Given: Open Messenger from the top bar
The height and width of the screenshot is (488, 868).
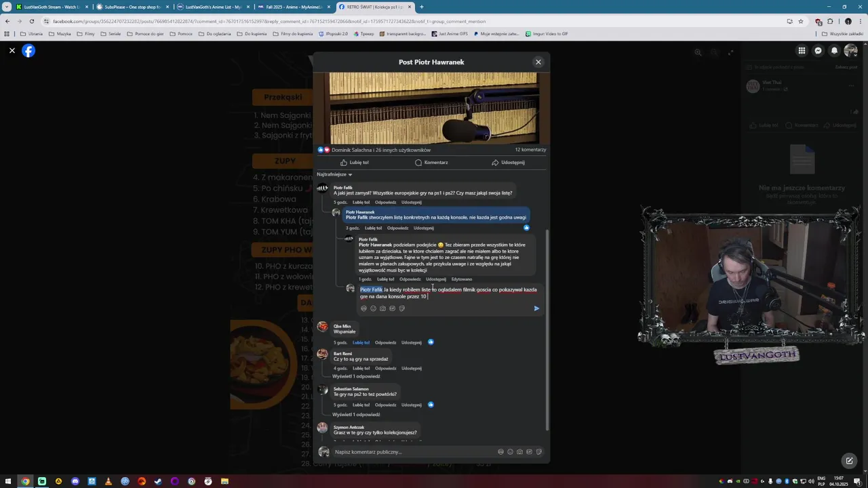Looking at the screenshot, I should point(818,51).
